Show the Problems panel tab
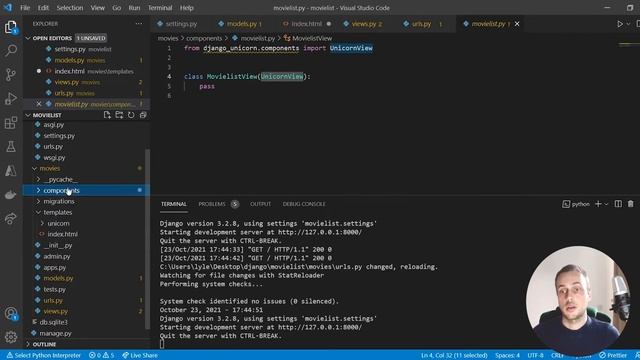Image resolution: width=640 pixels, height=360 pixels. pyautogui.click(x=218, y=204)
